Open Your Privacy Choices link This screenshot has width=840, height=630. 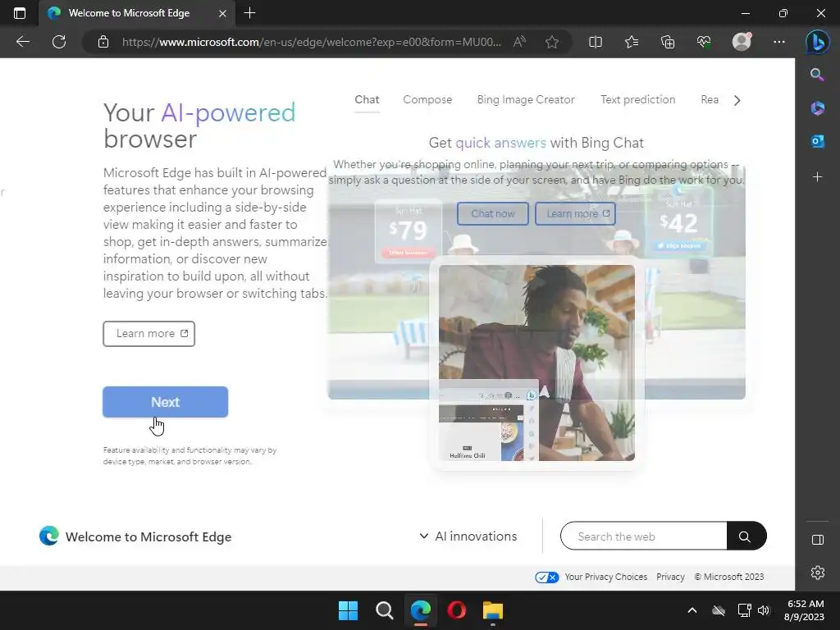pos(606,577)
